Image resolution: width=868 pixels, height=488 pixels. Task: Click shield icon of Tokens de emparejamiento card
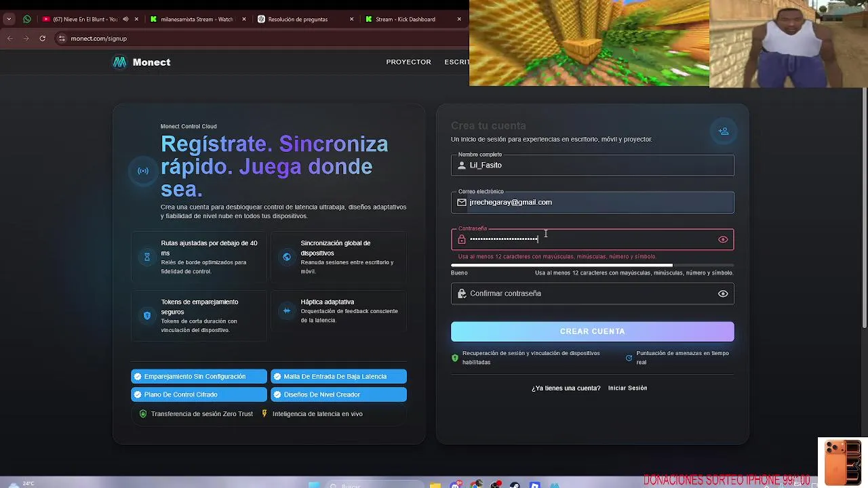[147, 316]
